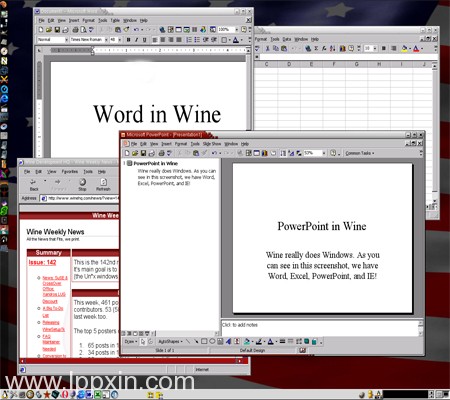Click the Open folder icon in Word toolbar
The image size is (450, 400).
[49, 30]
